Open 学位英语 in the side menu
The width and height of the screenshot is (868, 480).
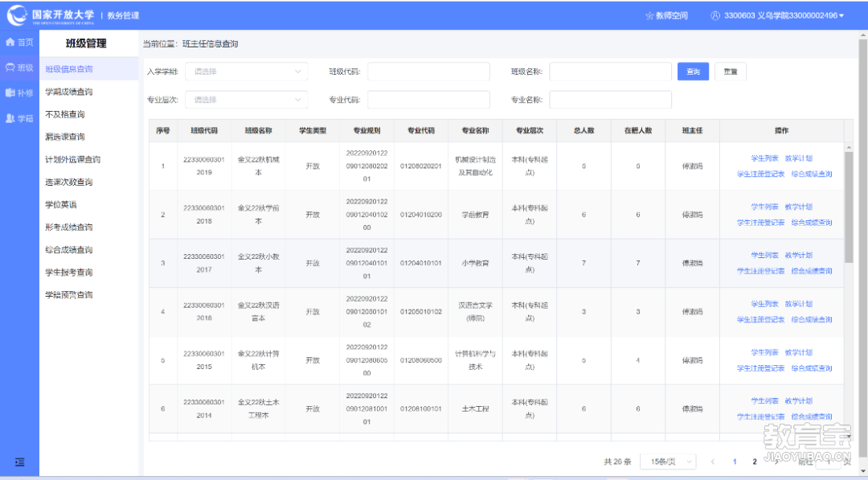pyautogui.click(x=61, y=204)
